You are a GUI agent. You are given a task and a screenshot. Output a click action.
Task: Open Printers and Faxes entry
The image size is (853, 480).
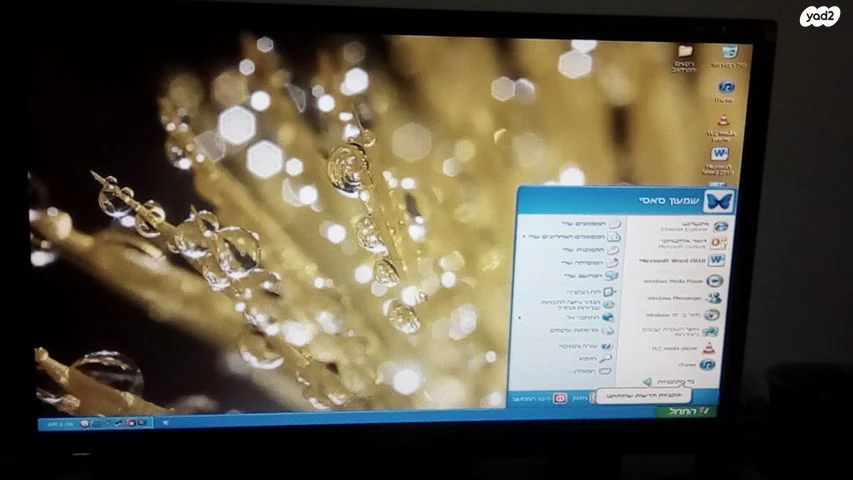tap(581, 330)
